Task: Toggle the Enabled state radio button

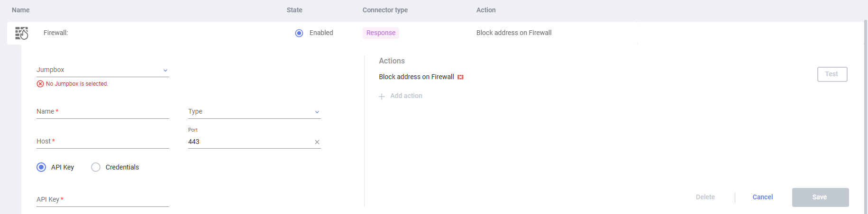Action: pos(299,33)
